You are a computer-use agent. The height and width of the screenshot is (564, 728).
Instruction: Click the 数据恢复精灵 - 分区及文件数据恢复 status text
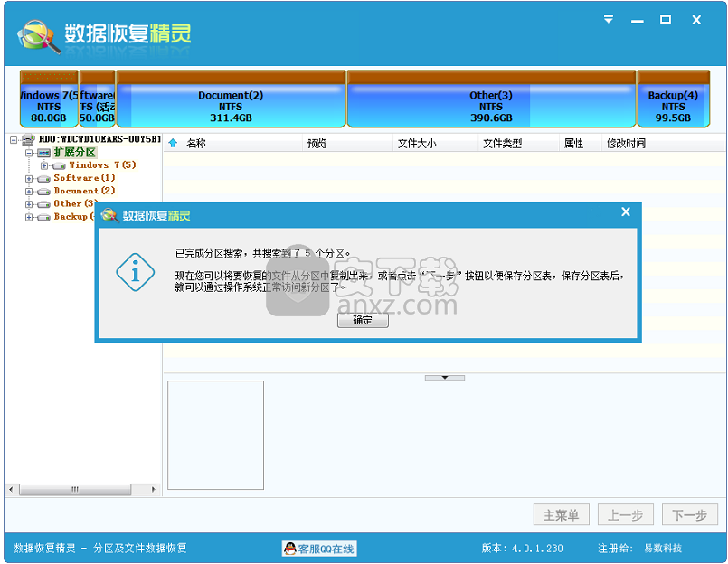pyautogui.click(x=100, y=549)
